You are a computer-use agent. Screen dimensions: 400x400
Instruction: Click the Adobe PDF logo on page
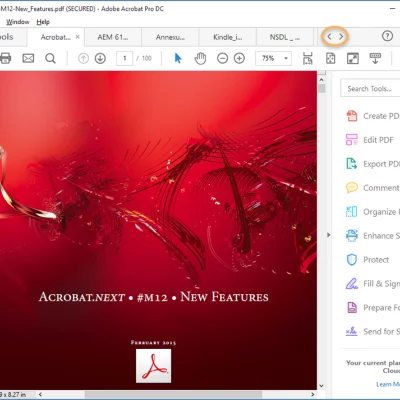[x=153, y=366]
